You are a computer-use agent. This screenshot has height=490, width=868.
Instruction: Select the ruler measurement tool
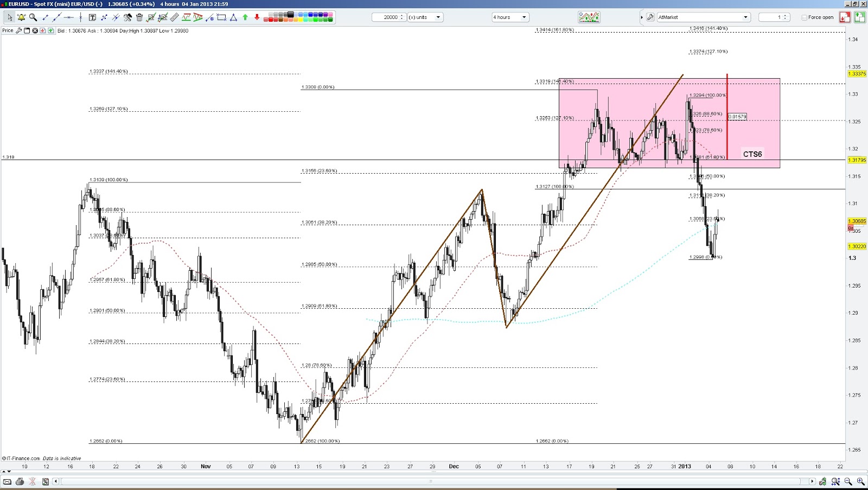click(174, 17)
